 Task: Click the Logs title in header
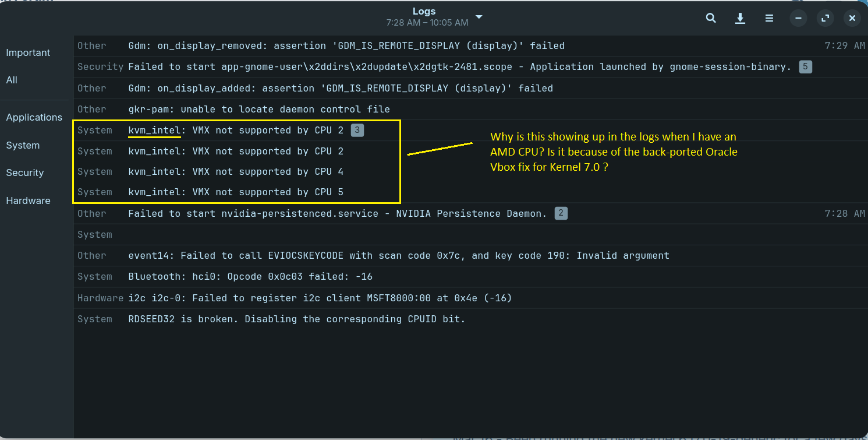click(x=424, y=11)
